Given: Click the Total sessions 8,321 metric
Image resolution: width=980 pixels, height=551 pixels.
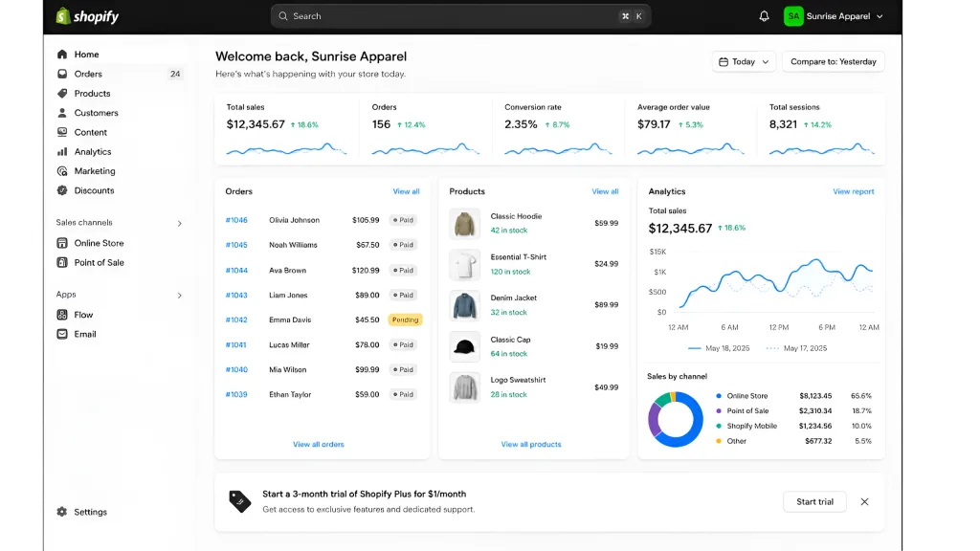Looking at the screenshot, I should (x=821, y=129).
